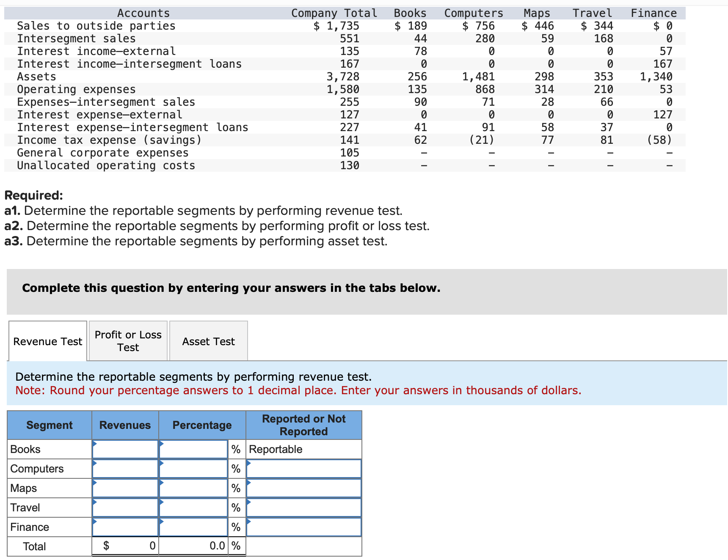Image resolution: width=728 pixels, height=560 pixels.
Task: Switch to the Asset Test tab
Action: pyautogui.click(x=208, y=340)
